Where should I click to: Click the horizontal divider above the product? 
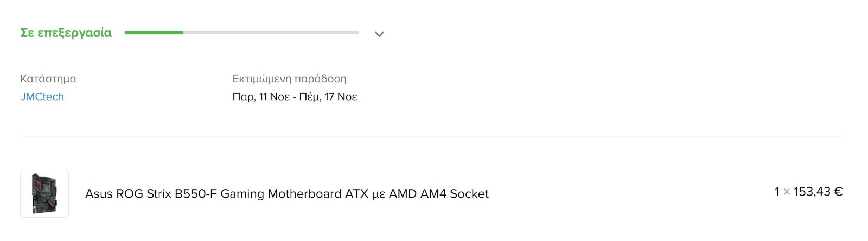tap(431, 136)
